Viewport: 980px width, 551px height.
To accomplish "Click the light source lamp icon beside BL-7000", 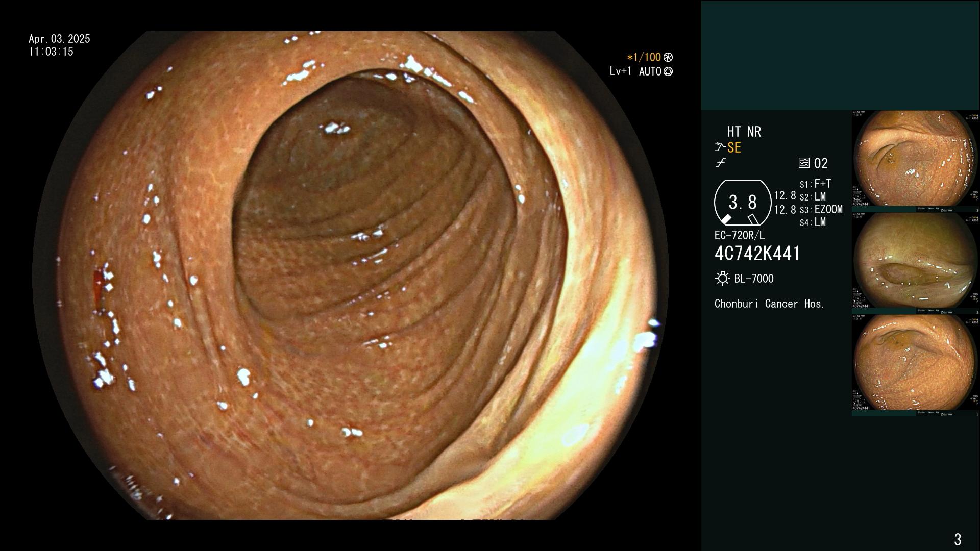I will tap(722, 279).
